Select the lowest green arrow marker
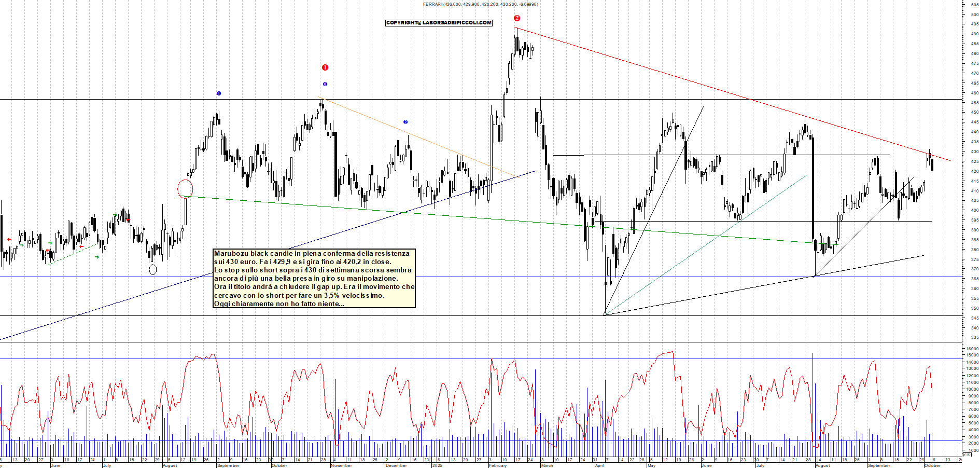This screenshot has height=468, width=980. (x=97, y=257)
